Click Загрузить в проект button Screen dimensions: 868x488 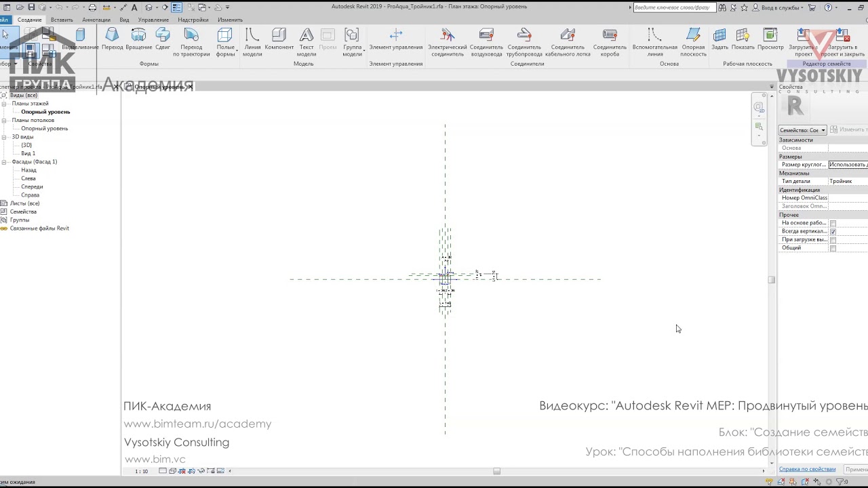[803, 42]
